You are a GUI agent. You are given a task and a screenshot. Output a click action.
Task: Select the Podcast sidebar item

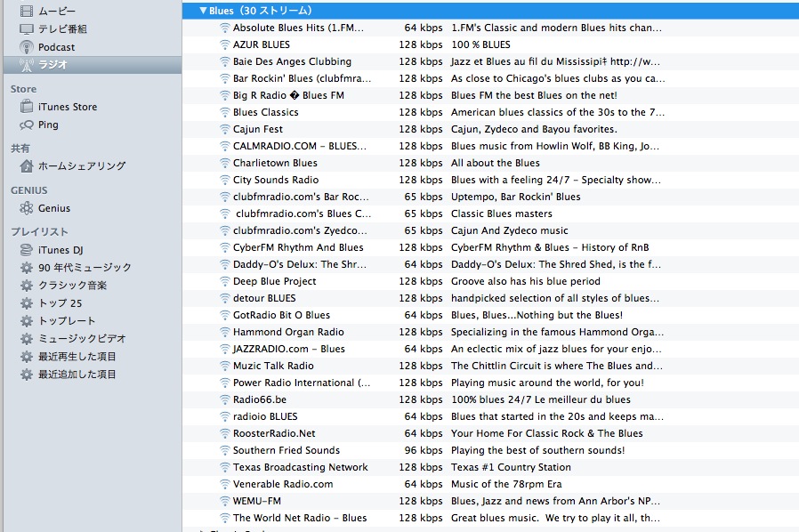click(x=57, y=47)
